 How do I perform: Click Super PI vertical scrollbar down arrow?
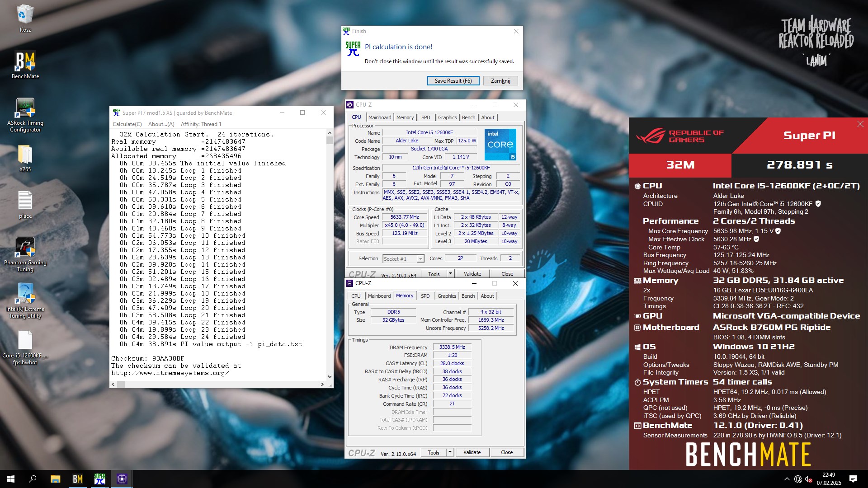tap(330, 376)
